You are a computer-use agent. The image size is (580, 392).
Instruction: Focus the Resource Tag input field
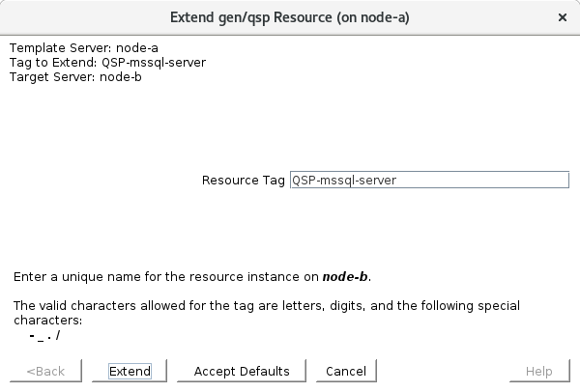point(429,180)
